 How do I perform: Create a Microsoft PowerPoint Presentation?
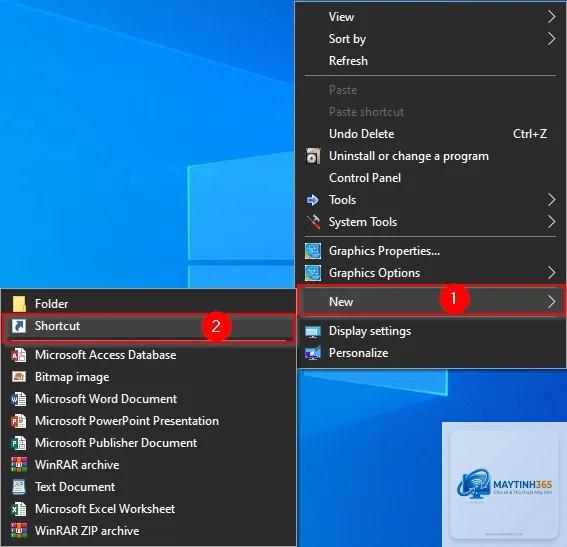148,421
